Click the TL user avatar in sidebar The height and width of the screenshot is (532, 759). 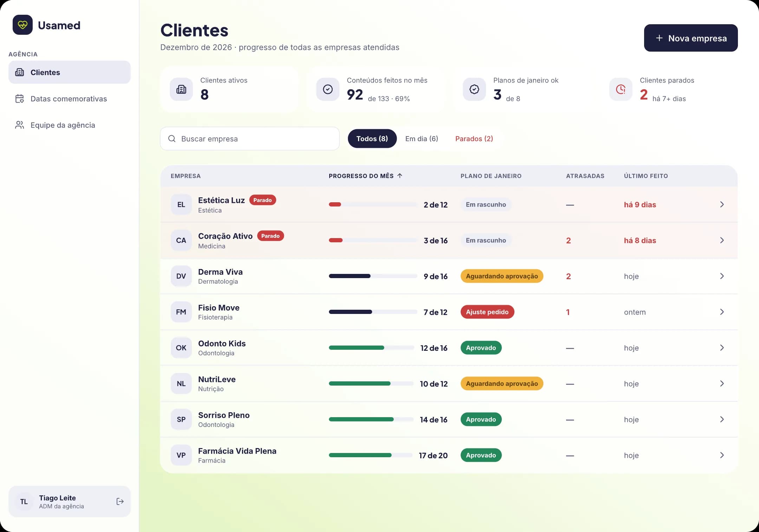tap(24, 502)
